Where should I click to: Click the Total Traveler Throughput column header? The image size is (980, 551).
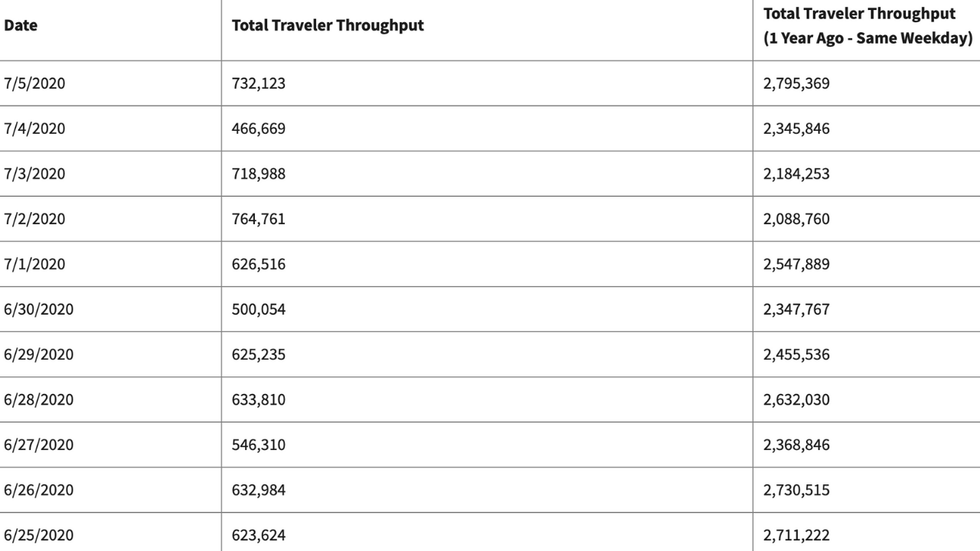pos(328,25)
